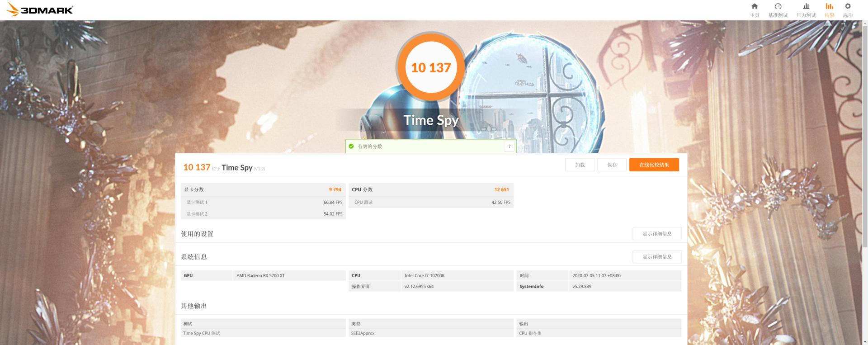
Task: Click the 加载 load button
Action: pos(580,165)
